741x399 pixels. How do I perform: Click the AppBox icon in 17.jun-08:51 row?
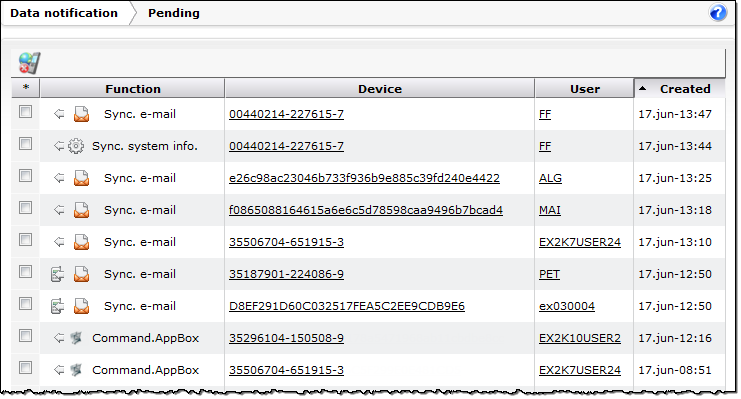pos(76,370)
